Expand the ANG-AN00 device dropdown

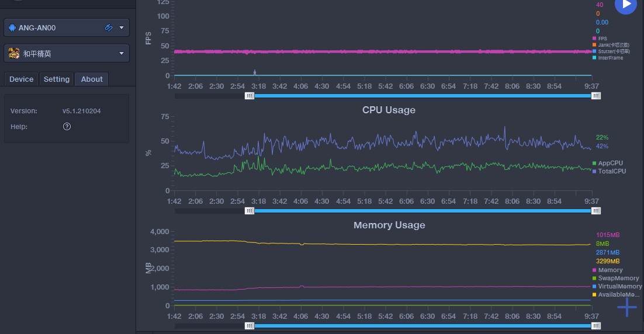122,27
